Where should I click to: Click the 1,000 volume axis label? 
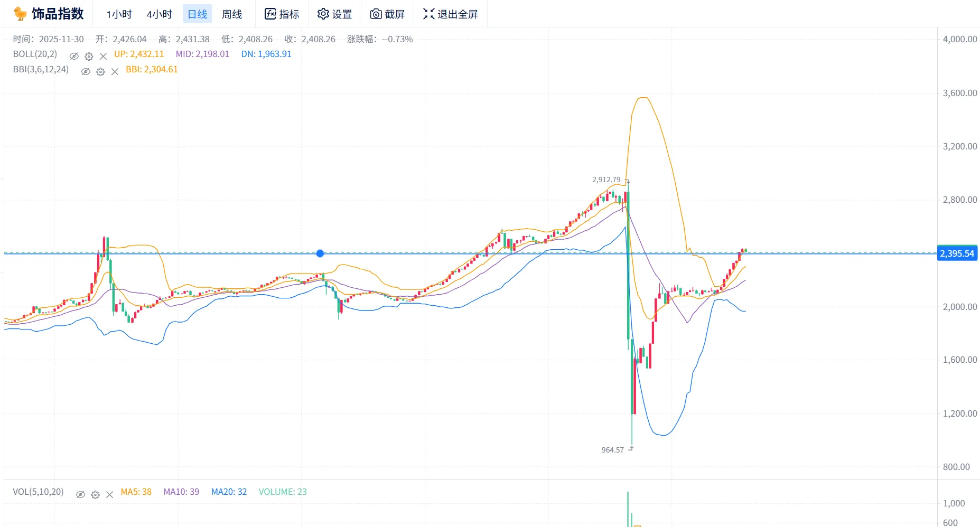click(954, 503)
